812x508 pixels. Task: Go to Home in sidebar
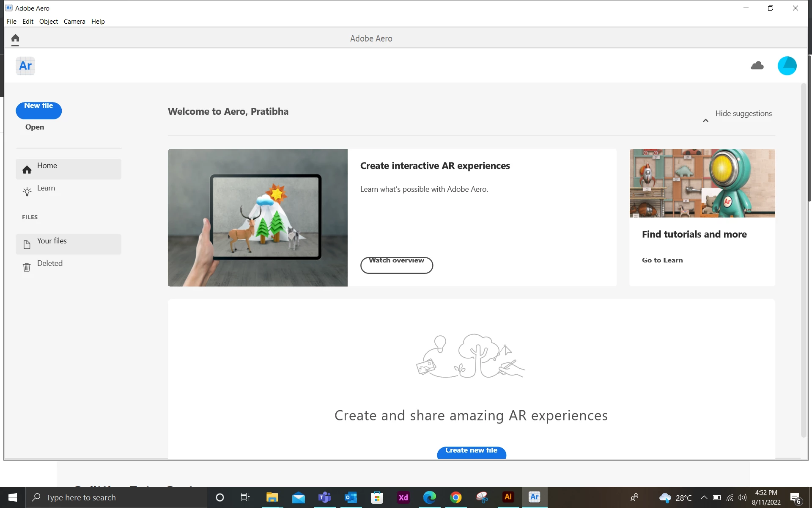point(47,166)
